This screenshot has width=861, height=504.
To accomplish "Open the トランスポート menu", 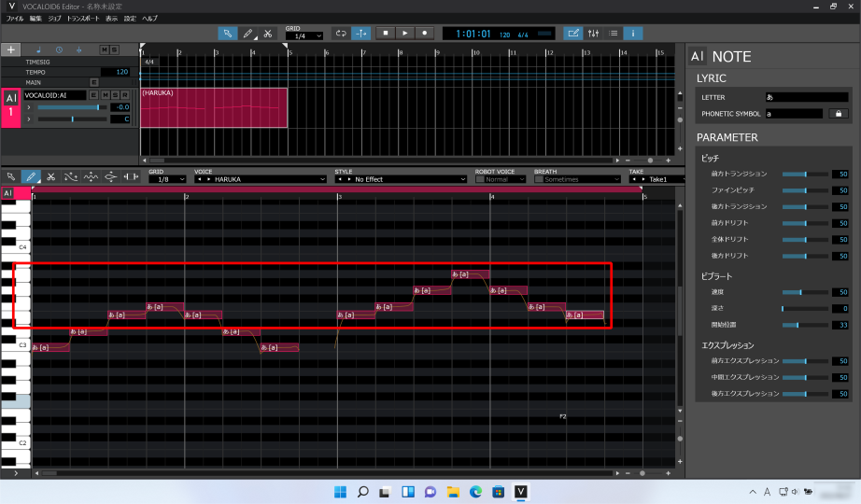I will click(x=83, y=19).
